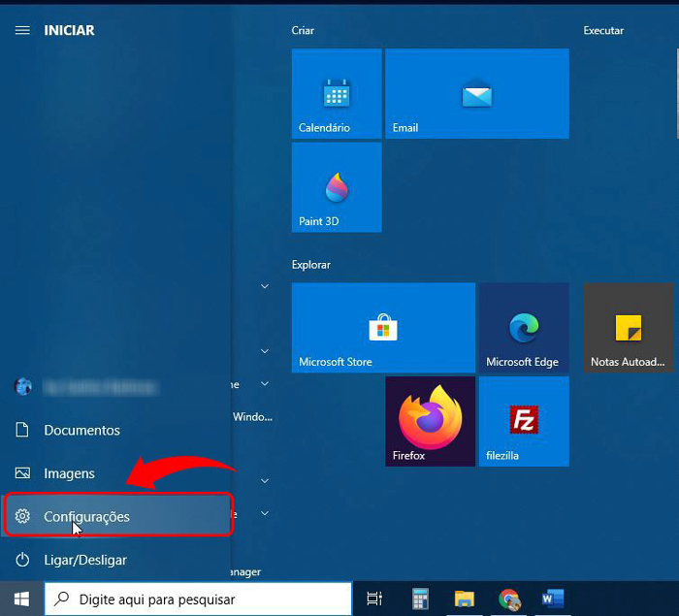This screenshot has height=616, width=679.
Task: Open Task View in the taskbar
Action: tap(374, 599)
